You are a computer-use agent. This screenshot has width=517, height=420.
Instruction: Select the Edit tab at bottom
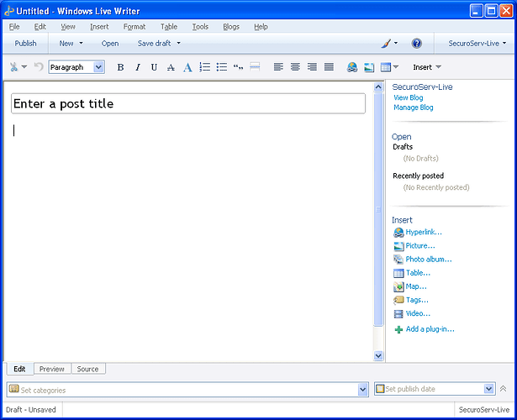click(x=19, y=369)
